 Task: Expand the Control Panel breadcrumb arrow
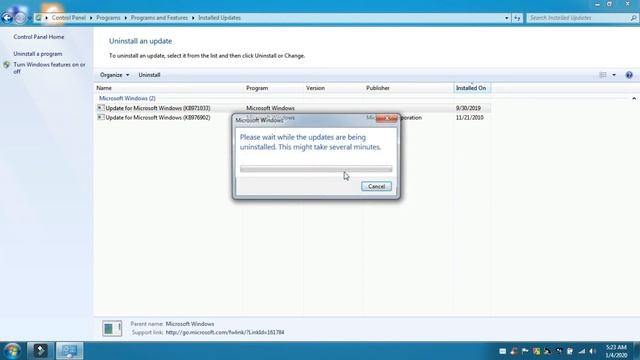(91, 18)
